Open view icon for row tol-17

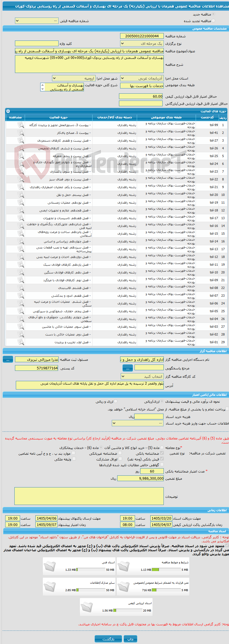click(21, 218)
